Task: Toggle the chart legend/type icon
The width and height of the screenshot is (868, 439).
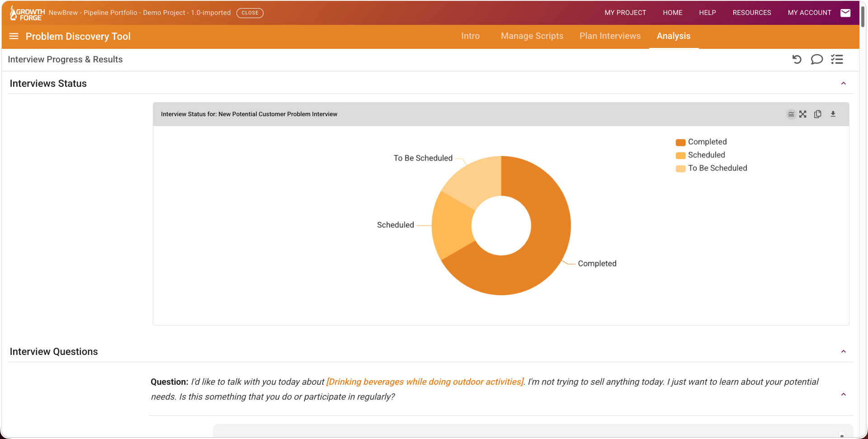Action: [x=791, y=114]
